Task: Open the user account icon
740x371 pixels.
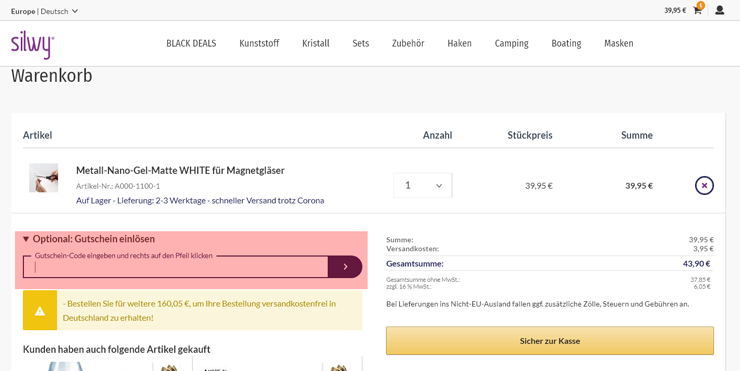Action: coord(719,10)
